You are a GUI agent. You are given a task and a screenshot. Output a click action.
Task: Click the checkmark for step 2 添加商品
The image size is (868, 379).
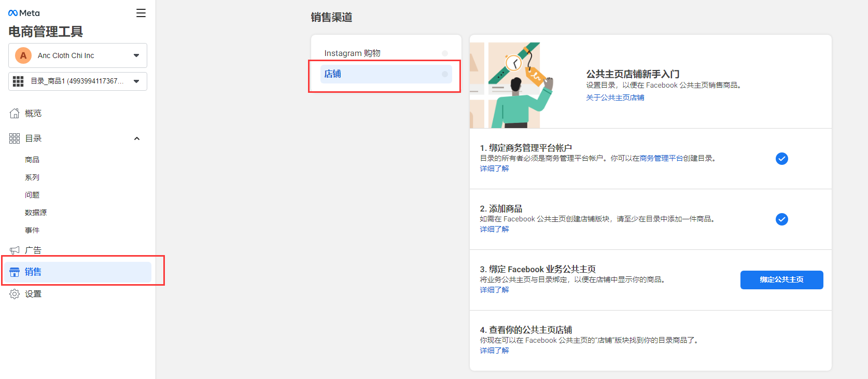[x=782, y=219]
